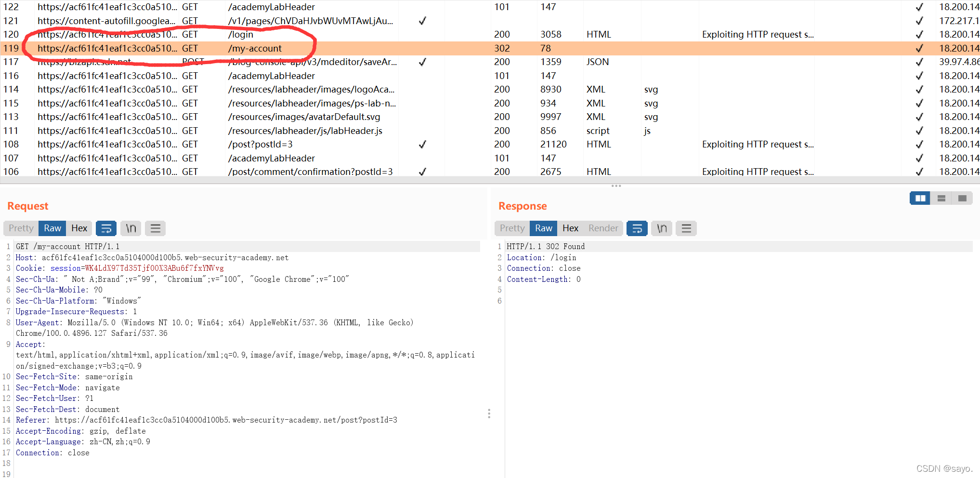Select Pretty tab in Request panel
The width and height of the screenshot is (980, 478).
(21, 228)
